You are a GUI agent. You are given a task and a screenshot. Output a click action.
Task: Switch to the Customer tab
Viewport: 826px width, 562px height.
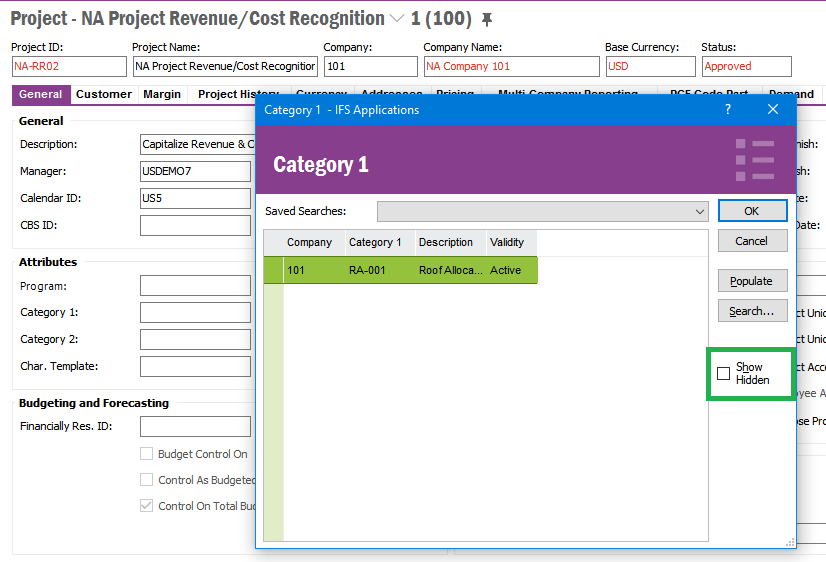tap(104, 94)
